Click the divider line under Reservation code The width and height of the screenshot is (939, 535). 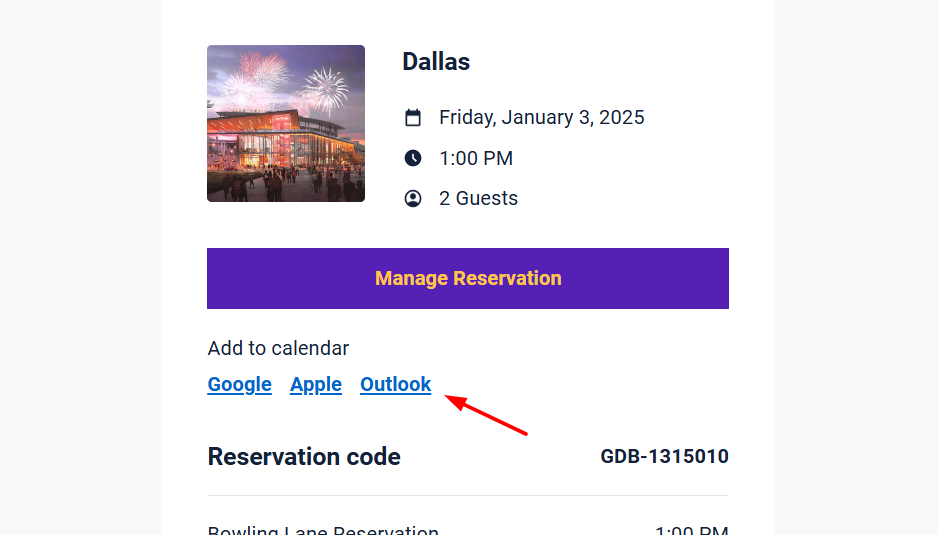coord(468,495)
